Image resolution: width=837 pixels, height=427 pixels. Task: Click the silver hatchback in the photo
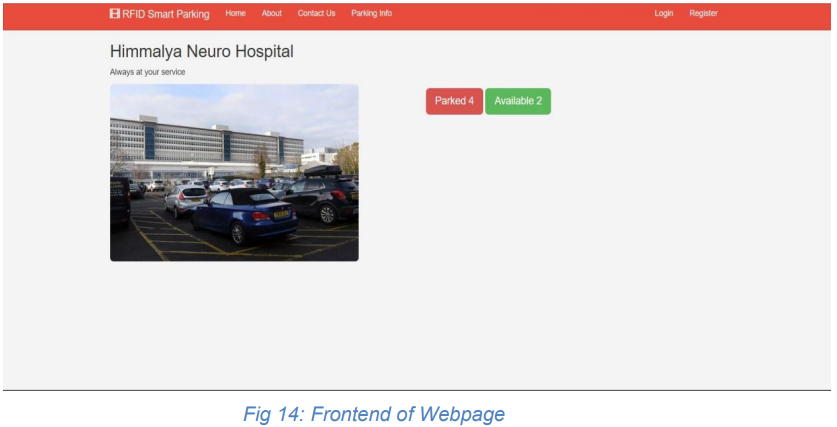pos(185,200)
